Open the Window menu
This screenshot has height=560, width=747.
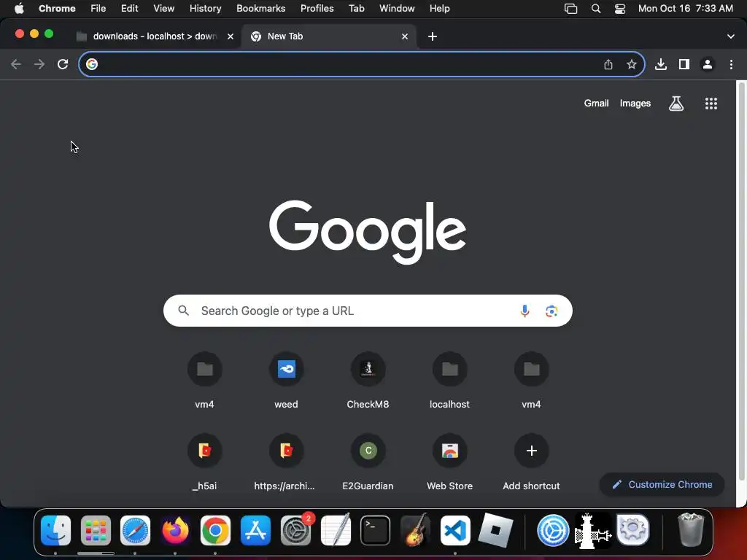click(x=397, y=9)
